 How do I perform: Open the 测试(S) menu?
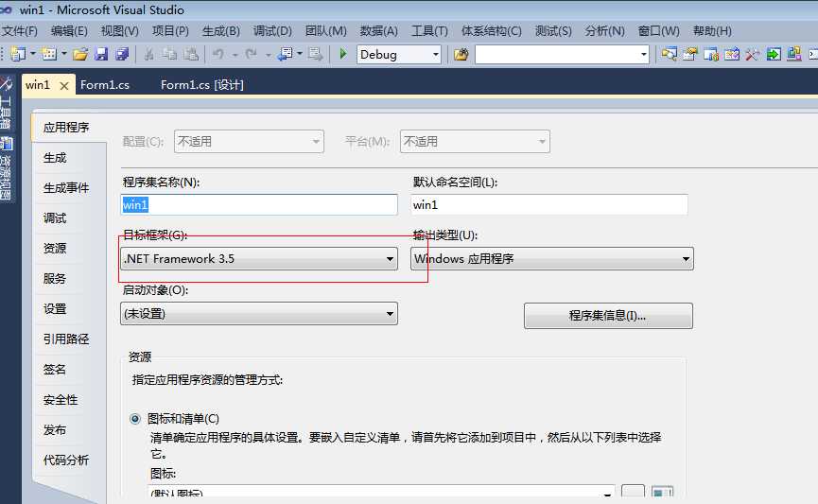tap(553, 31)
